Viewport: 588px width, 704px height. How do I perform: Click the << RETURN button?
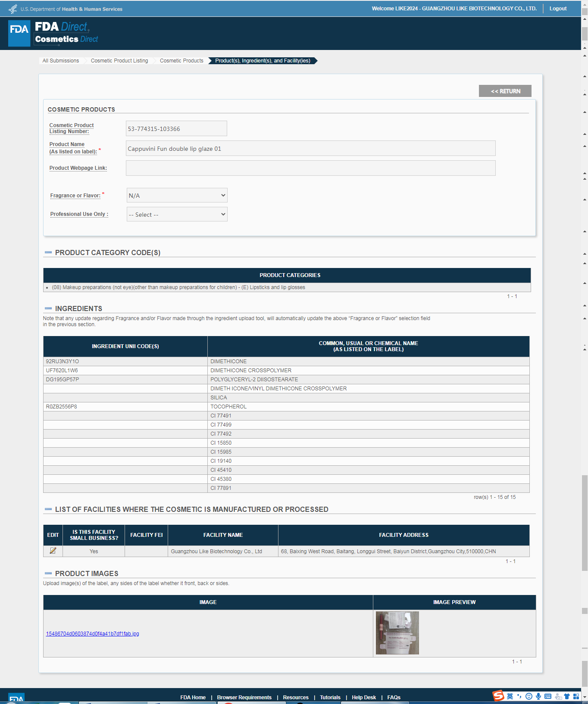[505, 91]
